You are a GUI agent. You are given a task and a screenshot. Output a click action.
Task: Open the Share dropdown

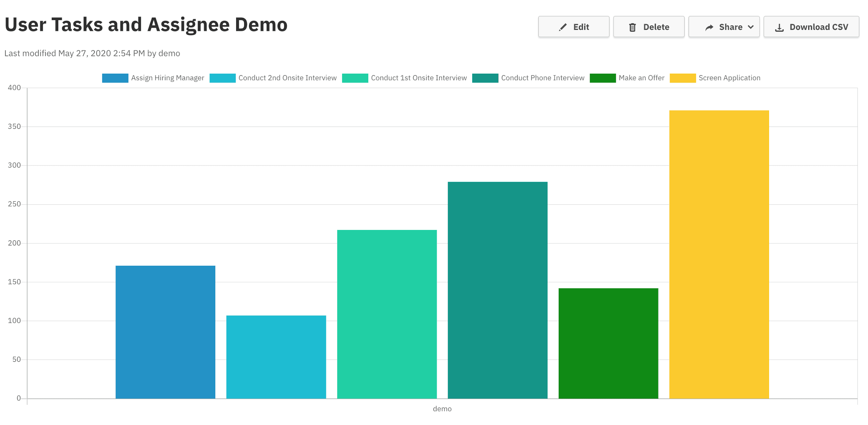pyautogui.click(x=724, y=27)
